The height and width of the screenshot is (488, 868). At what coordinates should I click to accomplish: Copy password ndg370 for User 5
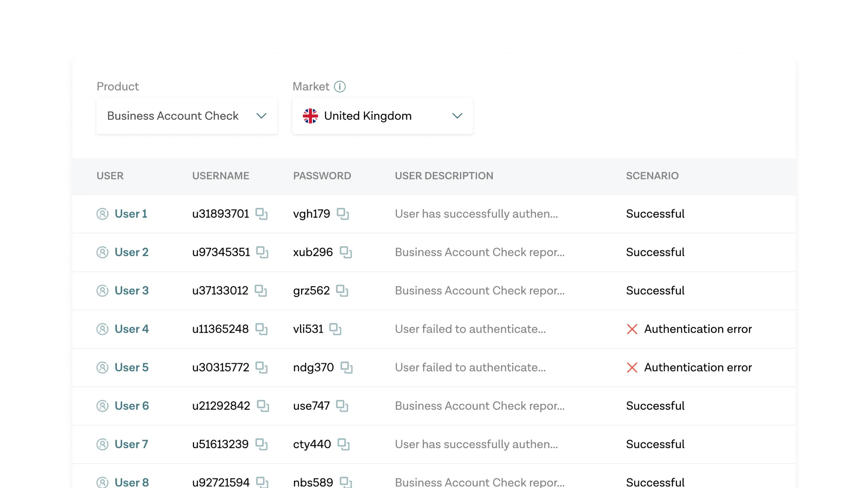point(346,367)
